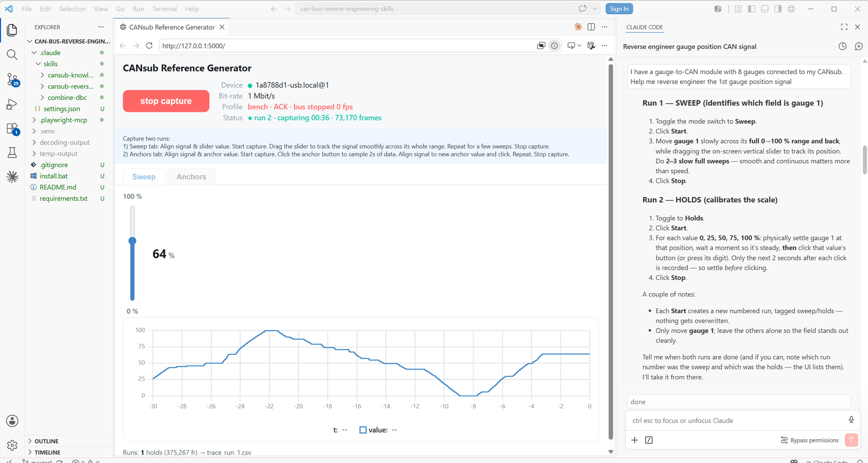Send the message with the arrow button
The image size is (868, 463).
click(851, 440)
